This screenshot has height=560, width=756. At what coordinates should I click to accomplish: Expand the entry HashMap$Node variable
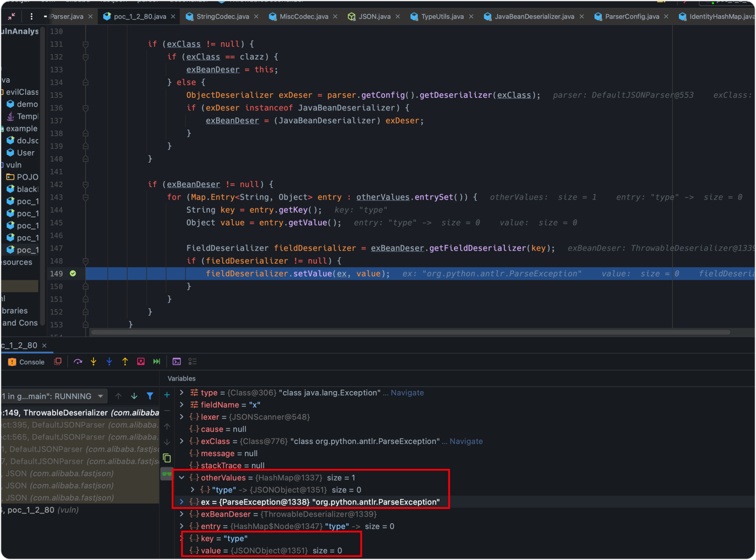coord(181,526)
